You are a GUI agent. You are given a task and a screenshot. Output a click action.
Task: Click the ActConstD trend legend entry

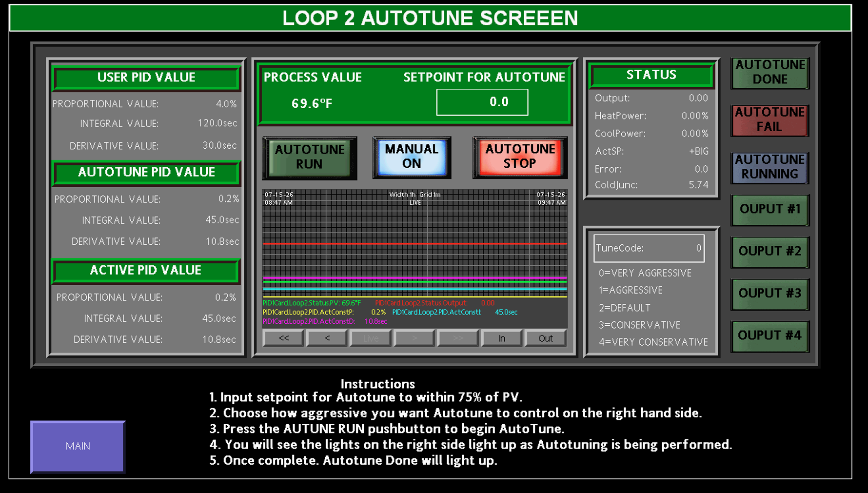click(325, 321)
